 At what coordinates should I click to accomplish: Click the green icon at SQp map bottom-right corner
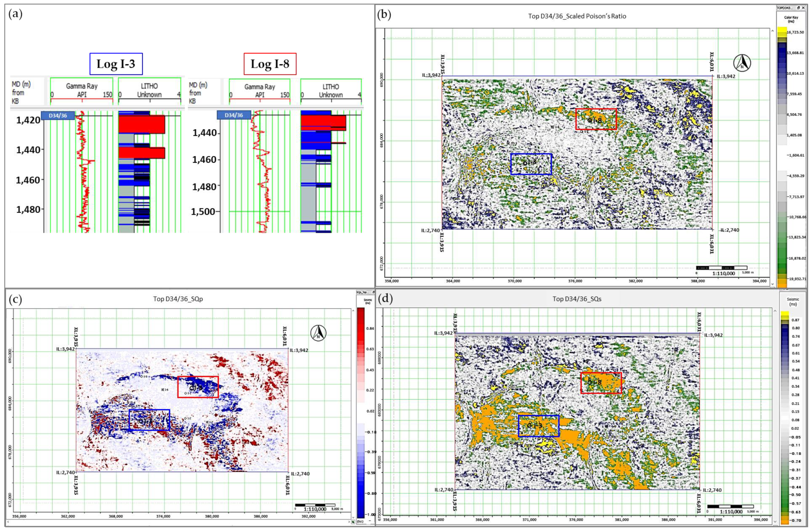353,522
